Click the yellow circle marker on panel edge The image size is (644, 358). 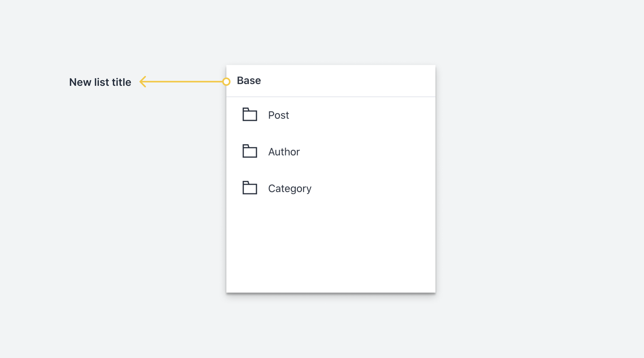point(226,82)
